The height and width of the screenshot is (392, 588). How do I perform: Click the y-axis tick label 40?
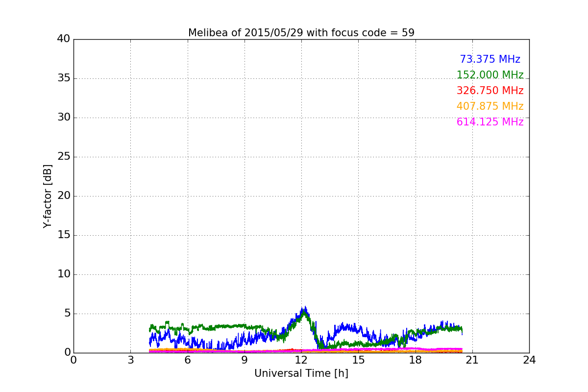click(64, 39)
